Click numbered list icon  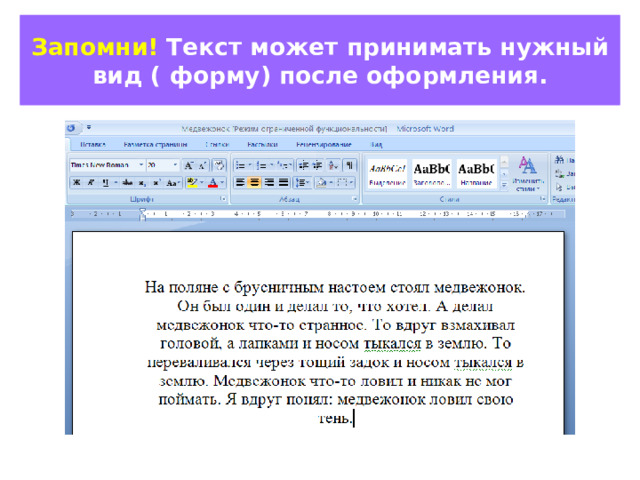click(x=261, y=165)
